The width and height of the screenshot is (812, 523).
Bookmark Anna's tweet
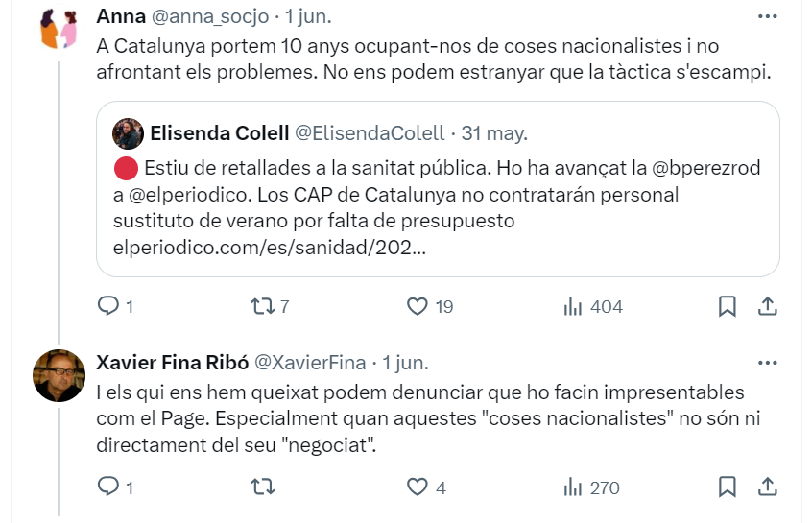coord(728,307)
